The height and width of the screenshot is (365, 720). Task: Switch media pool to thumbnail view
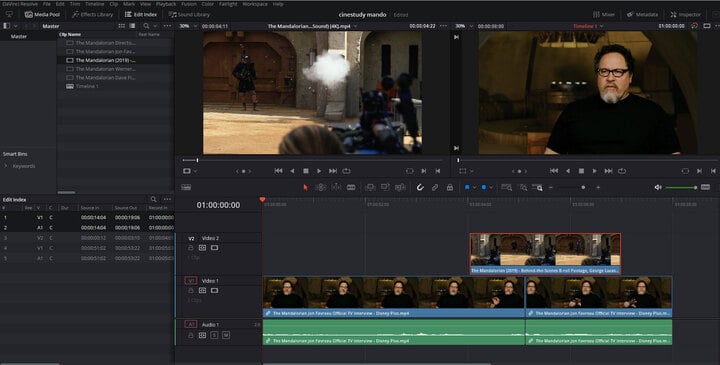pyautogui.click(x=122, y=26)
